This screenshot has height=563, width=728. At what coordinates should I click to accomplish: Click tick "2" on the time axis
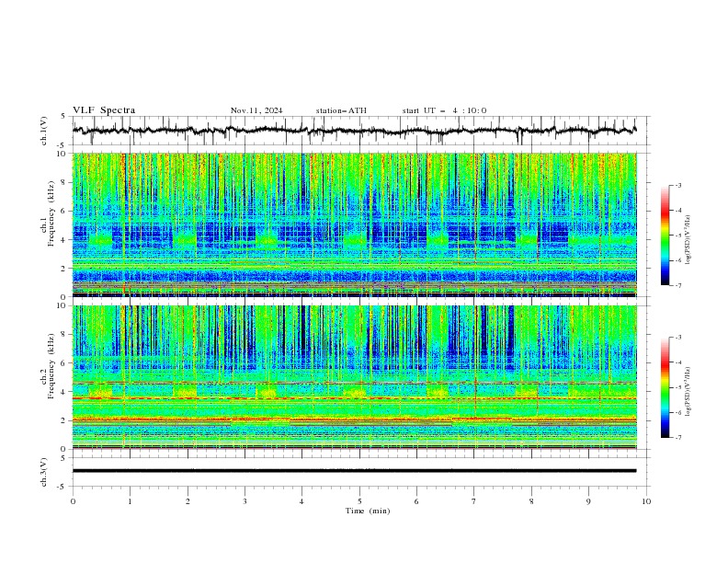pyautogui.click(x=188, y=501)
